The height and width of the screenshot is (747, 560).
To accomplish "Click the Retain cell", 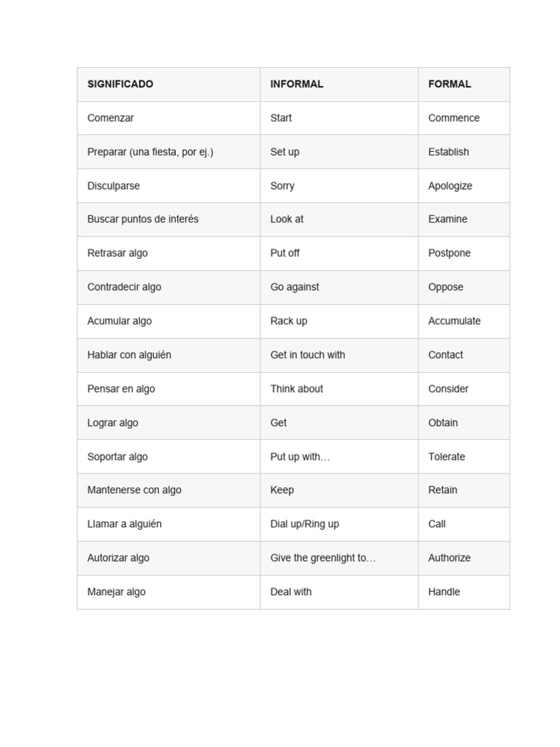I will coord(464,490).
